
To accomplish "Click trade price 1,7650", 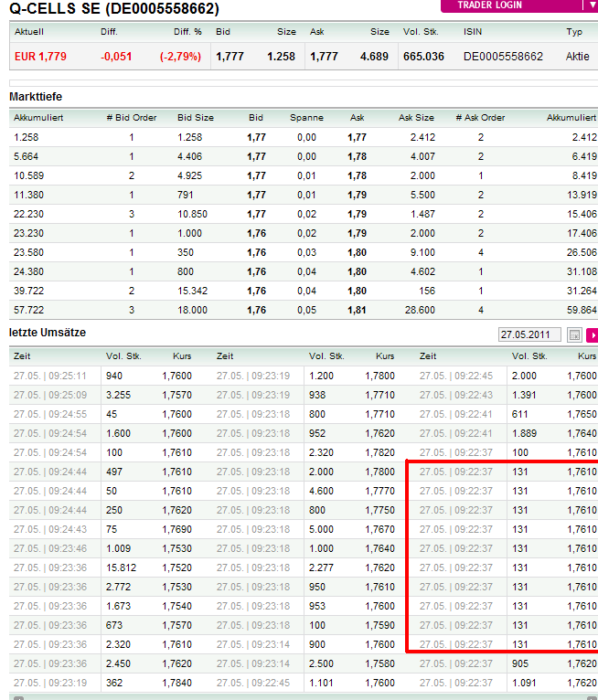I will point(582,414).
